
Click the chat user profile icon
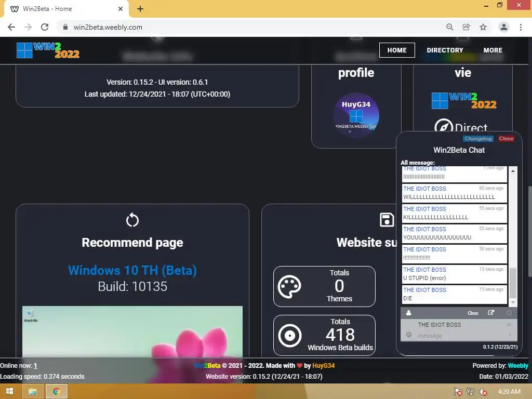click(408, 313)
